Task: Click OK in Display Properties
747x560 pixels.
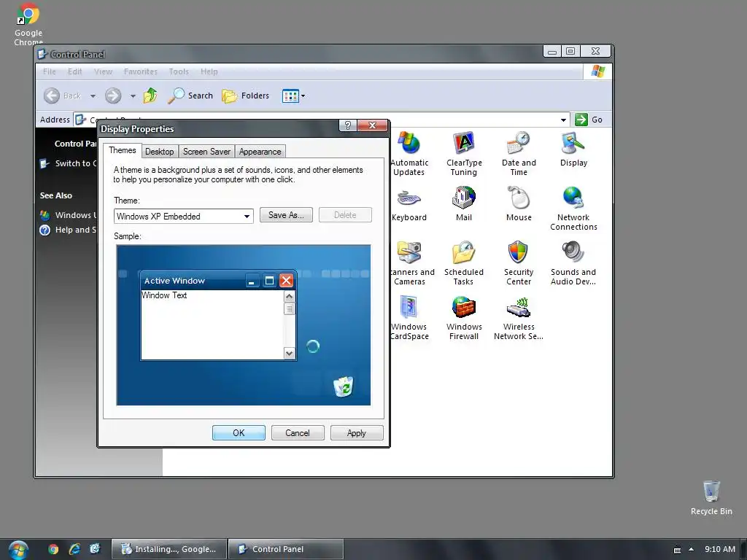Action: point(239,433)
